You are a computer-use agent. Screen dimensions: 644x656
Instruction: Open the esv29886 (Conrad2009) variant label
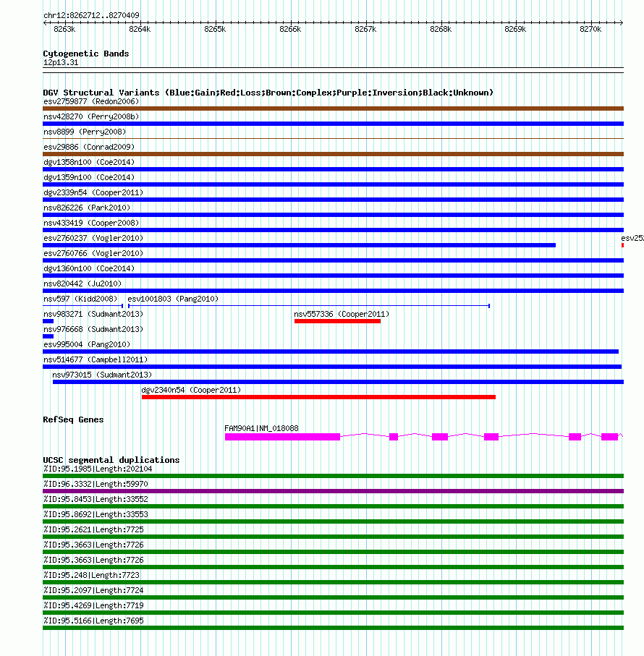coord(89,148)
